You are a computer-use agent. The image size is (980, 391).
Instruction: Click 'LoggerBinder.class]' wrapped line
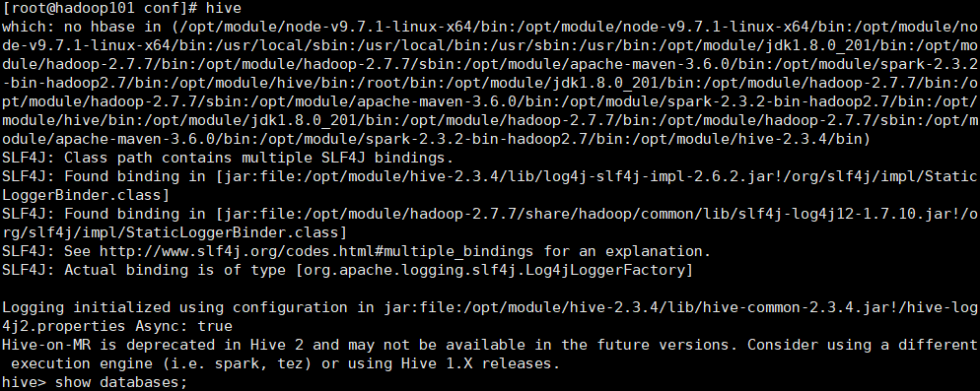pyautogui.click(x=86, y=195)
